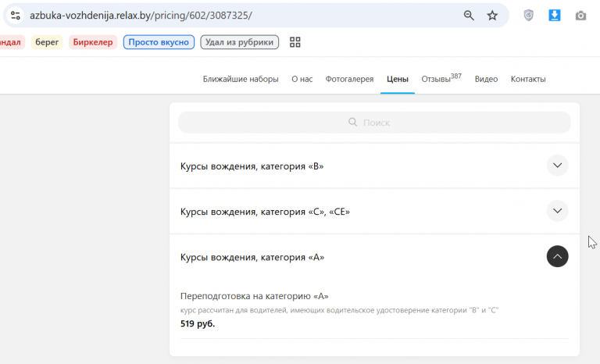Switch to the Видео tab
Image resolution: width=600 pixels, height=364 pixels.
(x=487, y=79)
